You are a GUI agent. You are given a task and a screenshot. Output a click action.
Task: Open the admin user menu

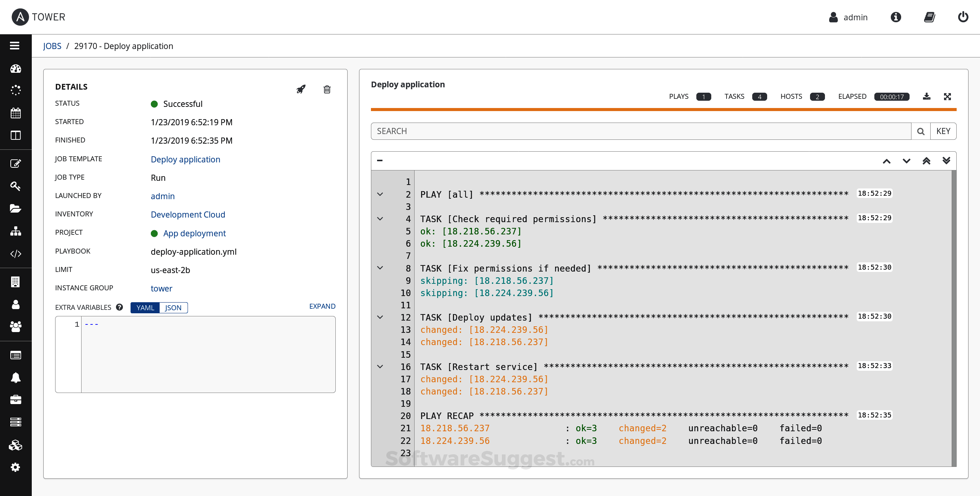tap(848, 17)
